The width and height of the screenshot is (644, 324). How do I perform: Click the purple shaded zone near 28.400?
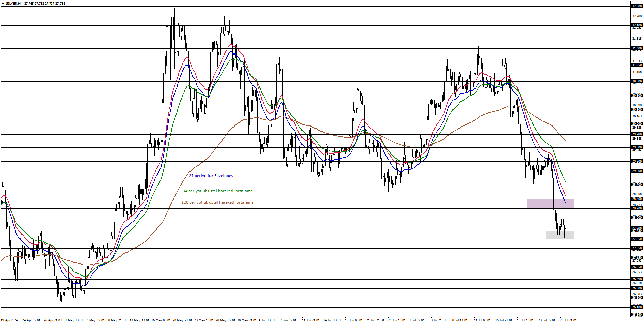coord(550,204)
